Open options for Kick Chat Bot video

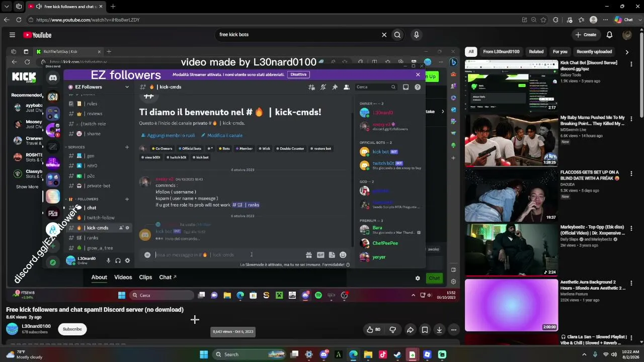(631, 64)
